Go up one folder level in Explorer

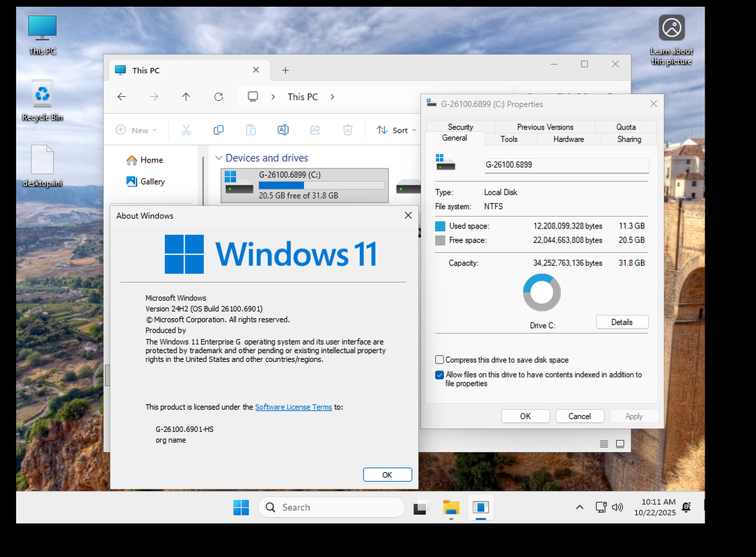(186, 97)
